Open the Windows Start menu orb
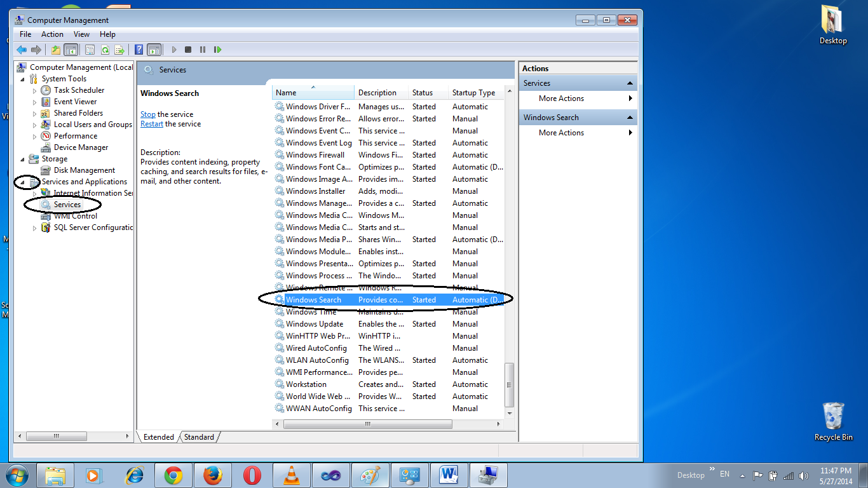 click(x=17, y=475)
